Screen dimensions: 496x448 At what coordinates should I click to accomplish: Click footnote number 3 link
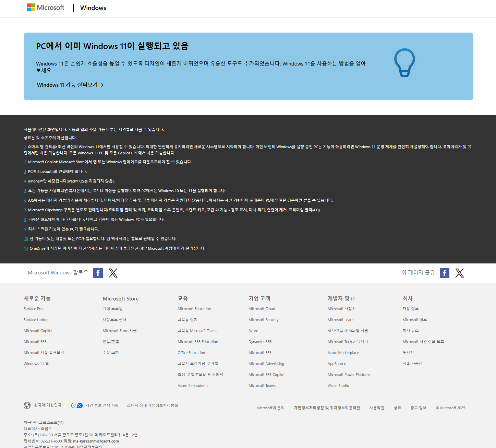point(25,172)
